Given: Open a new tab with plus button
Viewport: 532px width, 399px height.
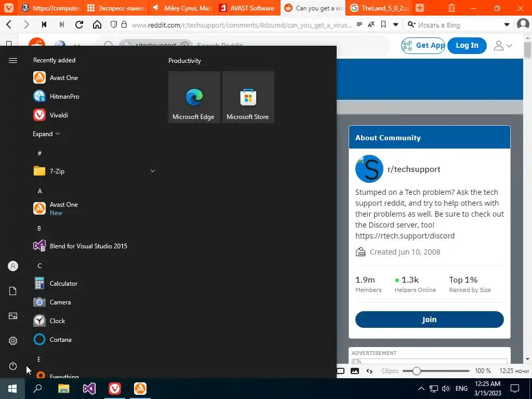Looking at the screenshot, I should click(420, 8).
